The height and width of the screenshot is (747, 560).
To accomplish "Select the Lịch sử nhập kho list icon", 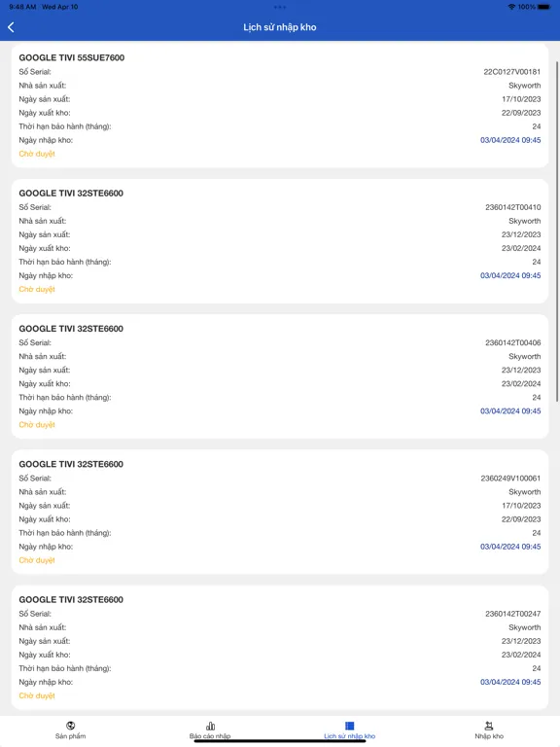I will point(350,726).
